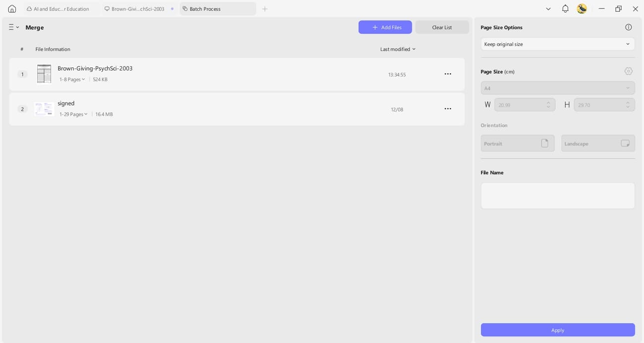Click row number 2 badge
This screenshot has width=644, height=343.
[x=22, y=109]
